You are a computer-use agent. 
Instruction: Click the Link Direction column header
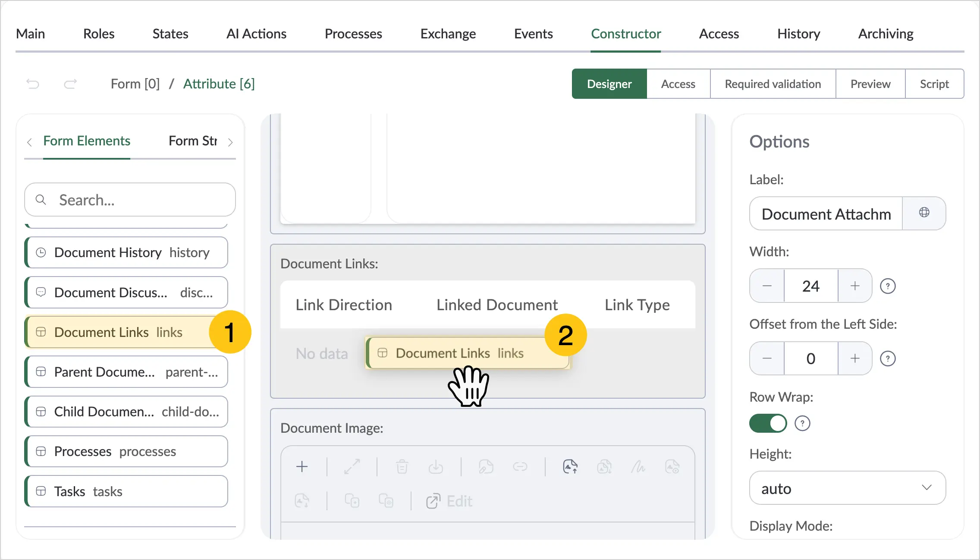click(x=344, y=305)
